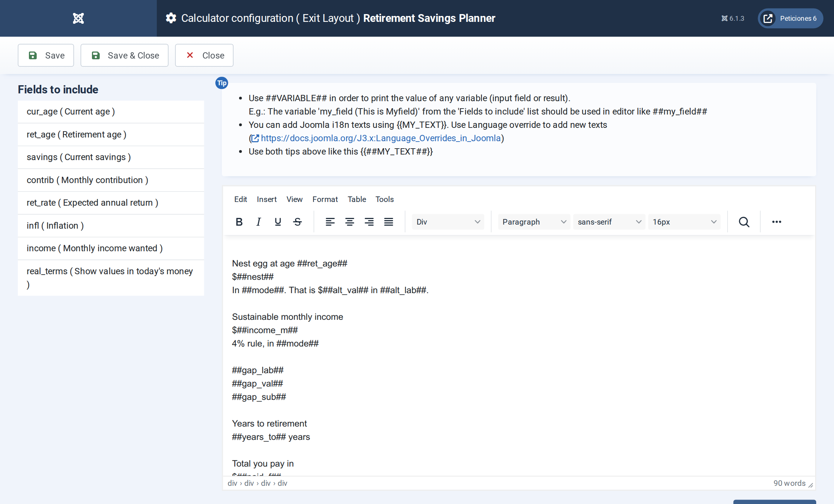Open the Paragraph format dropdown
The width and height of the screenshot is (834, 504).
[534, 222]
